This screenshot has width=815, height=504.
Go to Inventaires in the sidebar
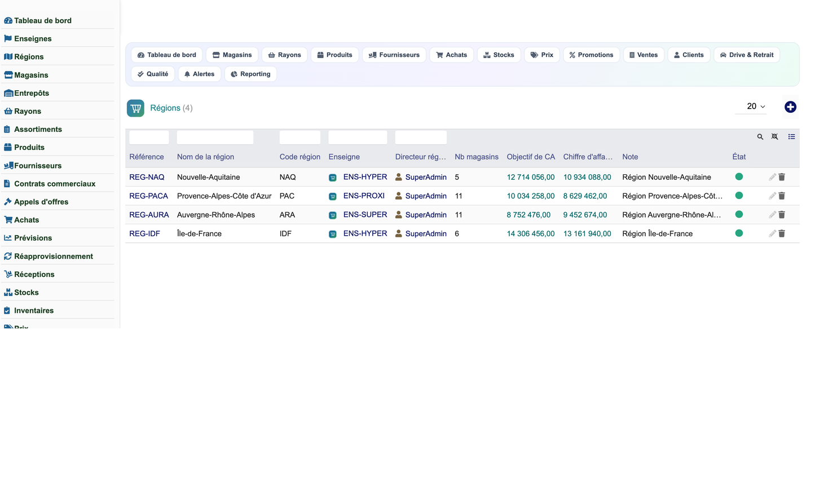click(x=34, y=311)
